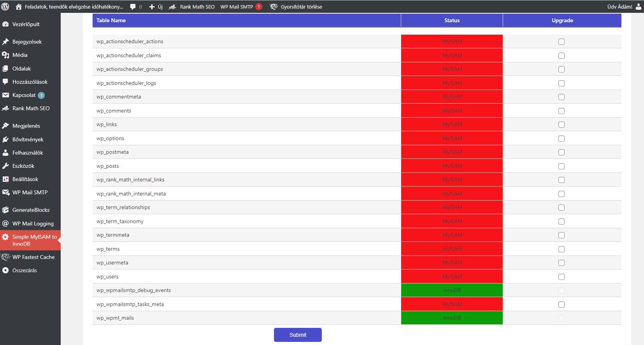Click the Eszközök wrench icon

click(x=5, y=166)
